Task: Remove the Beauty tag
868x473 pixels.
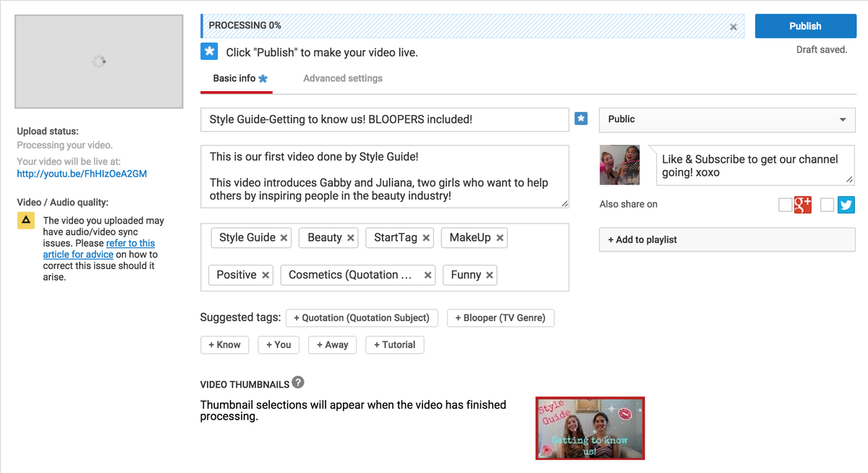Action: click(x=350, y=237)
